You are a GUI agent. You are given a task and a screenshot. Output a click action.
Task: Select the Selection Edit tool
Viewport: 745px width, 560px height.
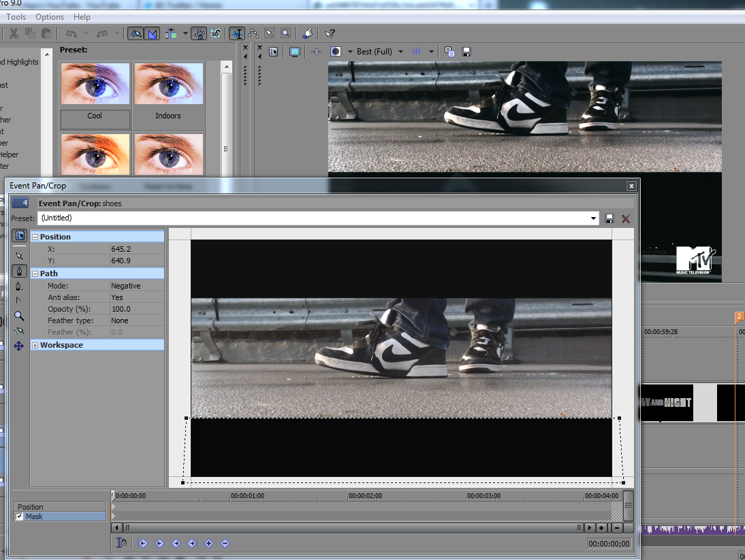pos(270,34)
